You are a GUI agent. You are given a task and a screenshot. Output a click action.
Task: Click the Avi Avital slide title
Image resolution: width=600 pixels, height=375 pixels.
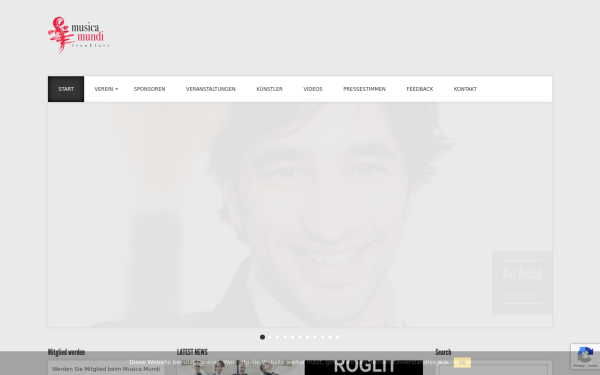pos(522,274)
